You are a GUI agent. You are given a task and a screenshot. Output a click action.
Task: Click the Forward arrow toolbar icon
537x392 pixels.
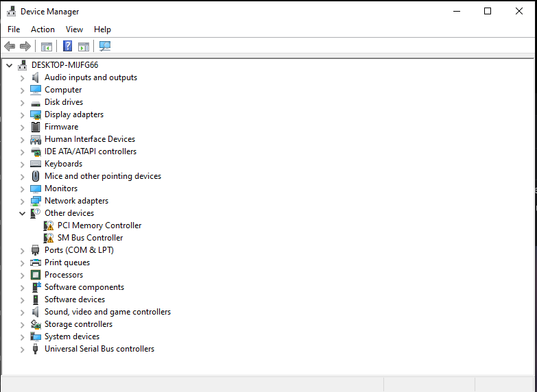25,46
